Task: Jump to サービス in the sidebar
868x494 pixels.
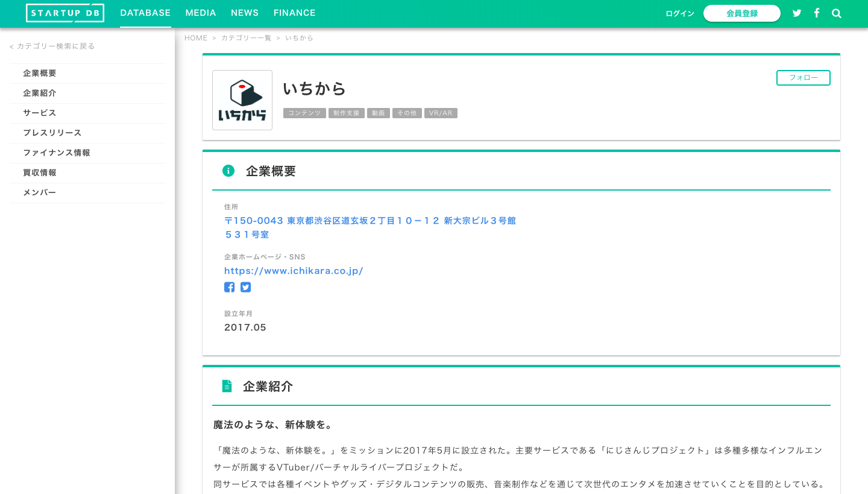Action: pos(87,113)
